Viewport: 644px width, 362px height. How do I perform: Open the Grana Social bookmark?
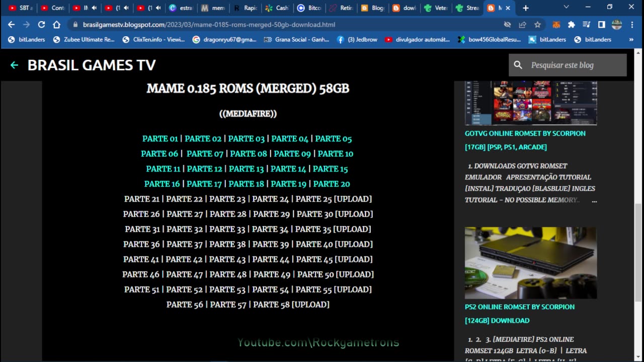(x=296, y=39)
